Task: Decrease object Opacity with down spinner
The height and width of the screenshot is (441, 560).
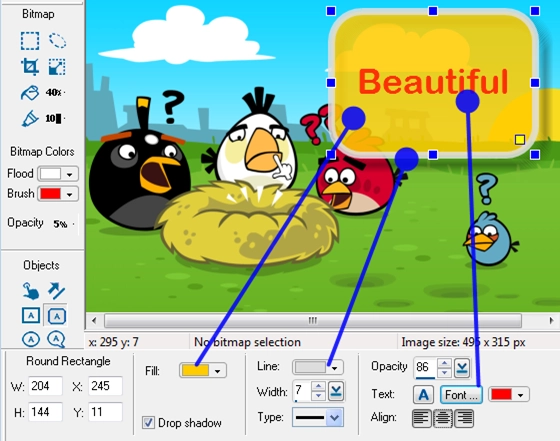Action: tap(444, 372)
